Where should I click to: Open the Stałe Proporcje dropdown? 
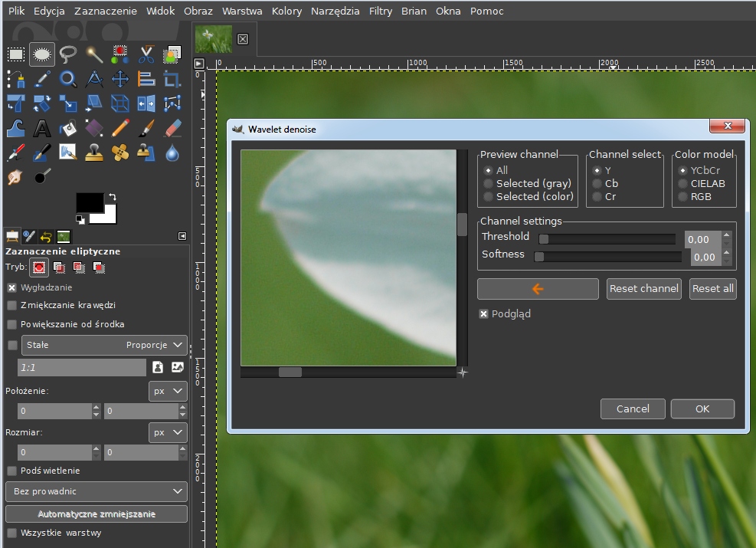click(104, 346)
